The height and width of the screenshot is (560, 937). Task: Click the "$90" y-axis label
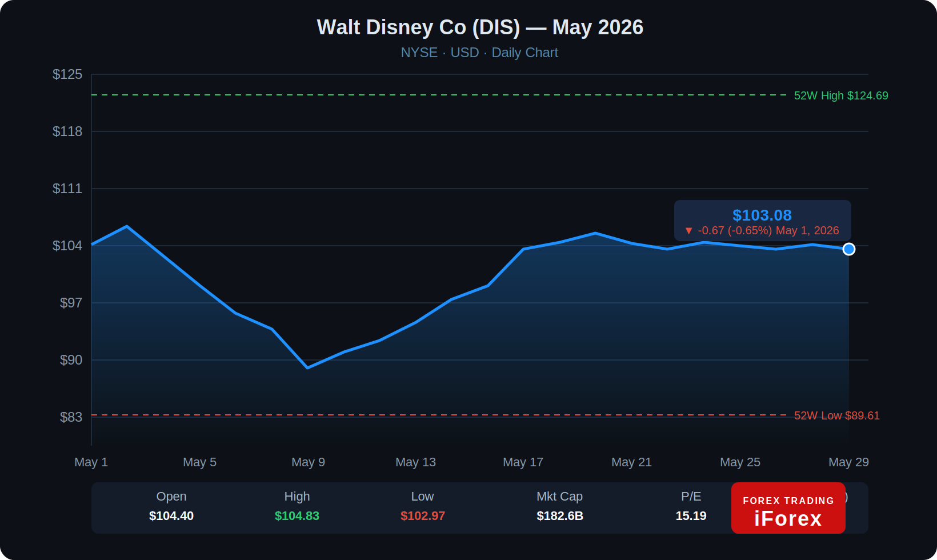(x=71, y=360)
